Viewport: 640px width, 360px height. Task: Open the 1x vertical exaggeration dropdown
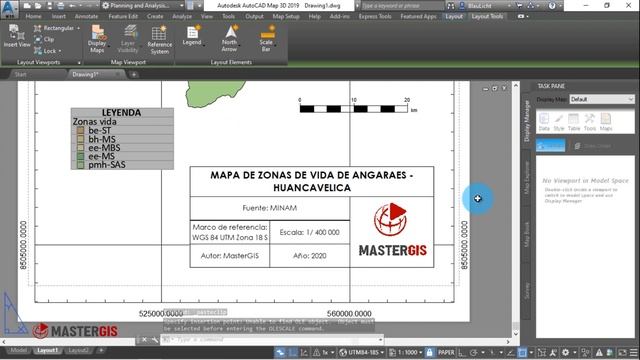tap(325, 352)
